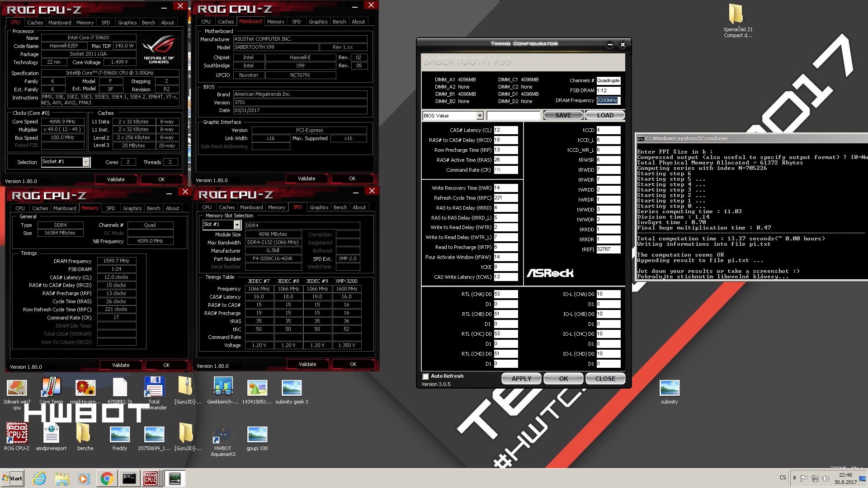Screen dimensions: 868x488
Task: Click OK in the Mainboard CPU-Z window
Action: click(x=352, y=178)
